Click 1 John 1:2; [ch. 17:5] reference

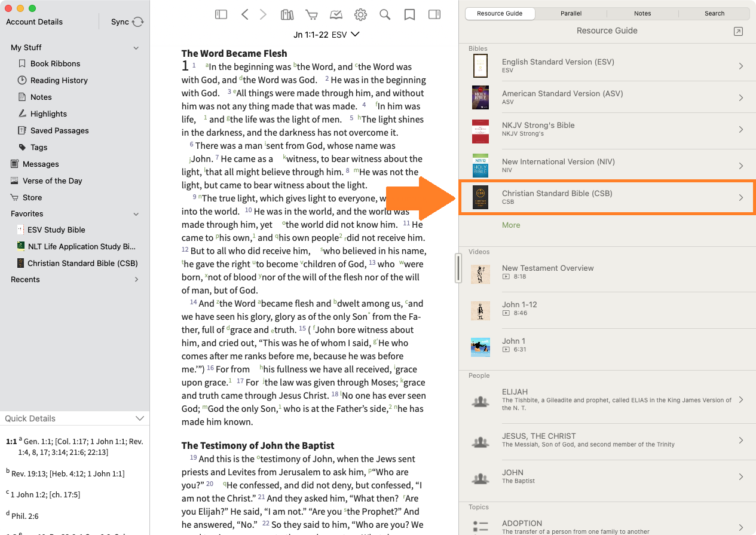[45, 494]
